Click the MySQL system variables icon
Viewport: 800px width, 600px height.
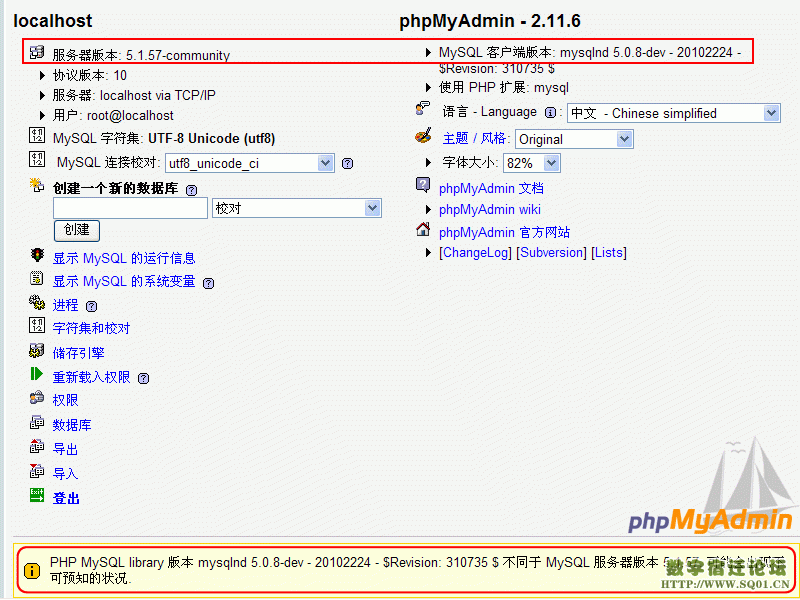(37, 279)
